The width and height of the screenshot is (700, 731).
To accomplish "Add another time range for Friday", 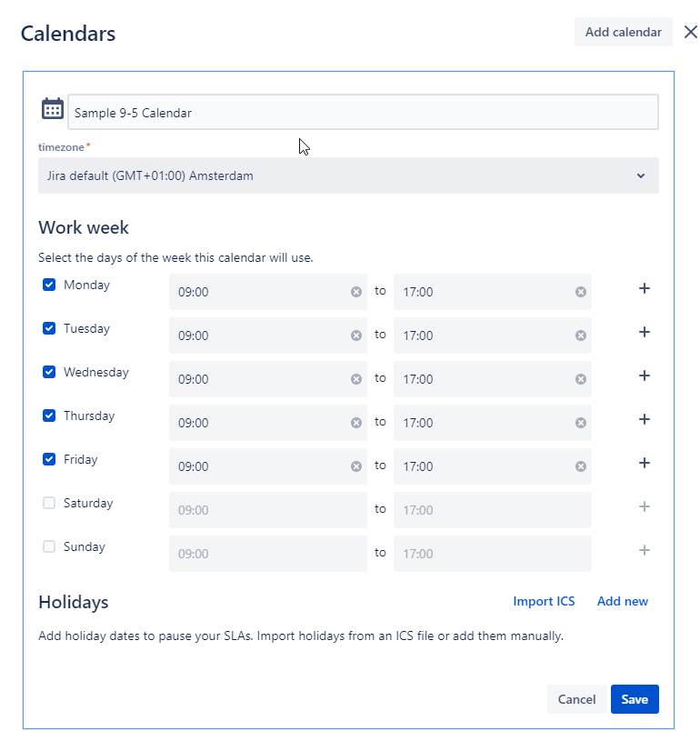I will click(644, 463).
